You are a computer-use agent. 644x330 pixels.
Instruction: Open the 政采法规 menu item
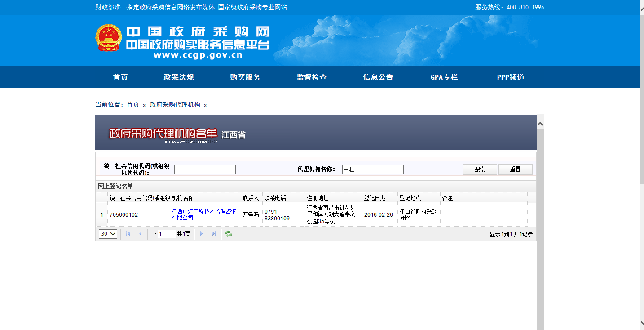coord(179,77)
